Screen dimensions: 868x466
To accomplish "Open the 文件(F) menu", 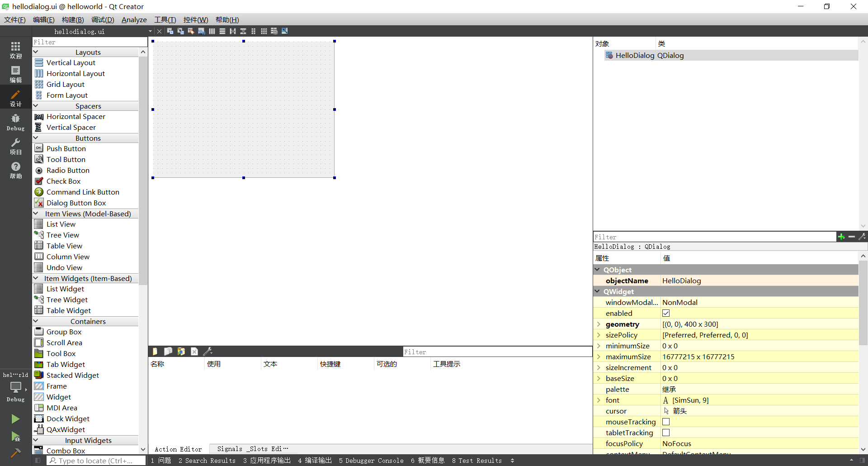I will [x=15, y=20].
